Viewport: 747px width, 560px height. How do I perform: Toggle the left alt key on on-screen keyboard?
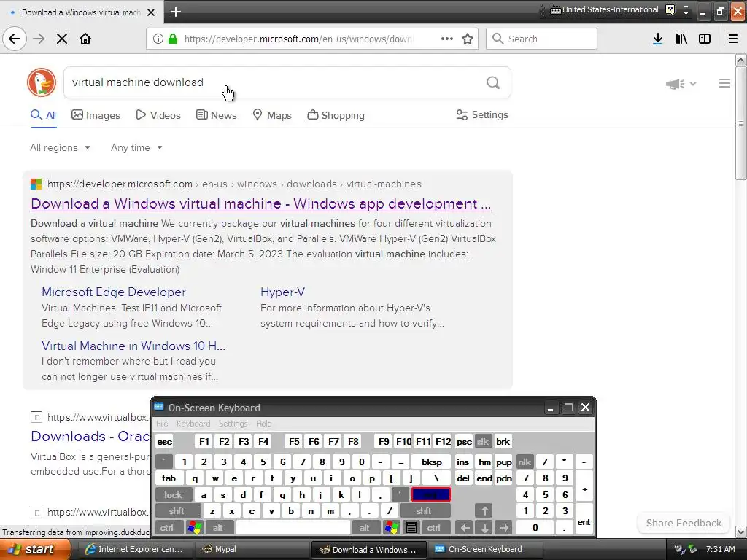218,527
